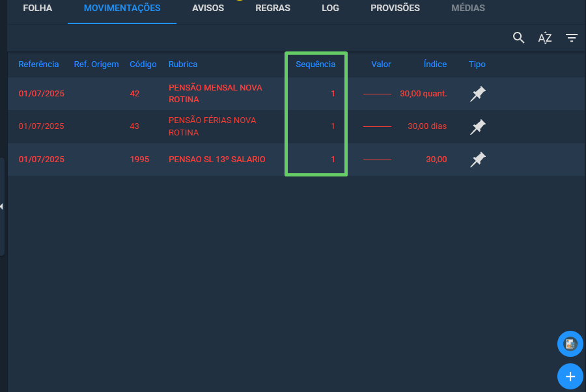Select the PENSÃO MENSAL NOVA ROTINA row text

216,93
